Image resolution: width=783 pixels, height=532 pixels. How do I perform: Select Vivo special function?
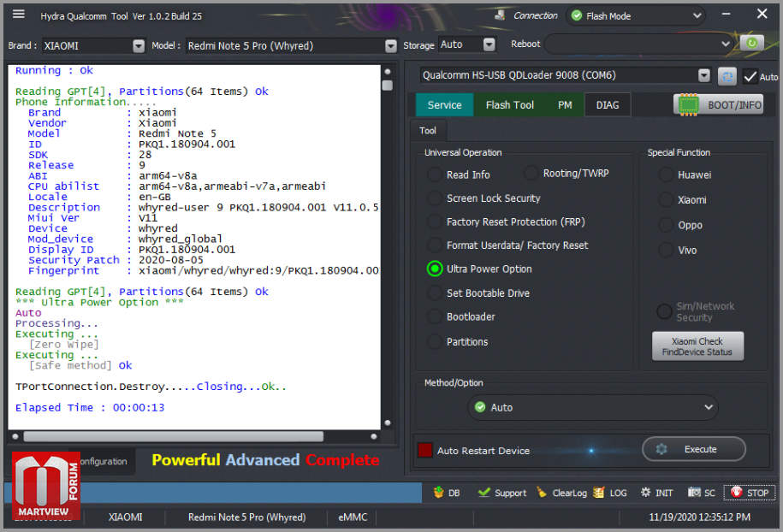tap(666, 250)
